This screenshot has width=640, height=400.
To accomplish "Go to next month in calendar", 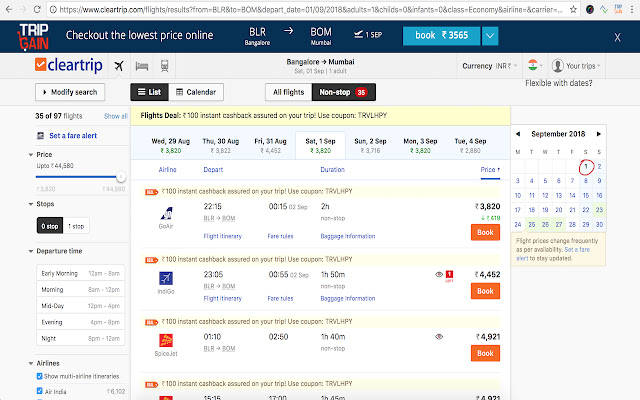I will 598,134.
